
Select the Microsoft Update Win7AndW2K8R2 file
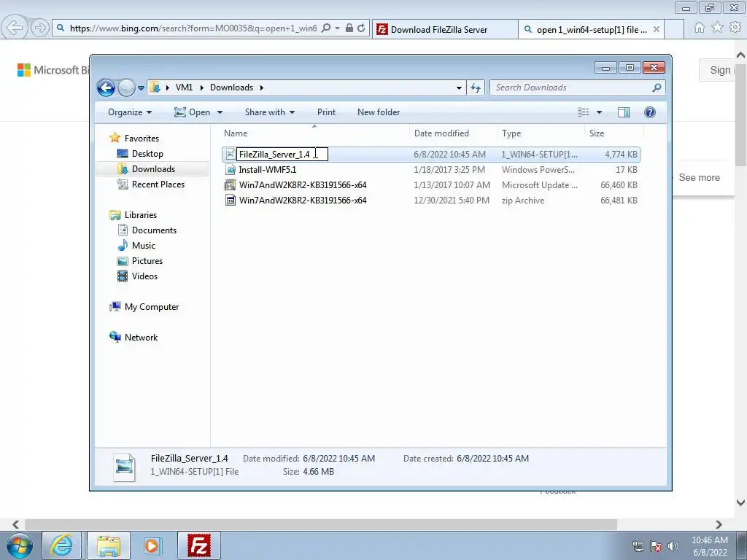click(431, 185)
